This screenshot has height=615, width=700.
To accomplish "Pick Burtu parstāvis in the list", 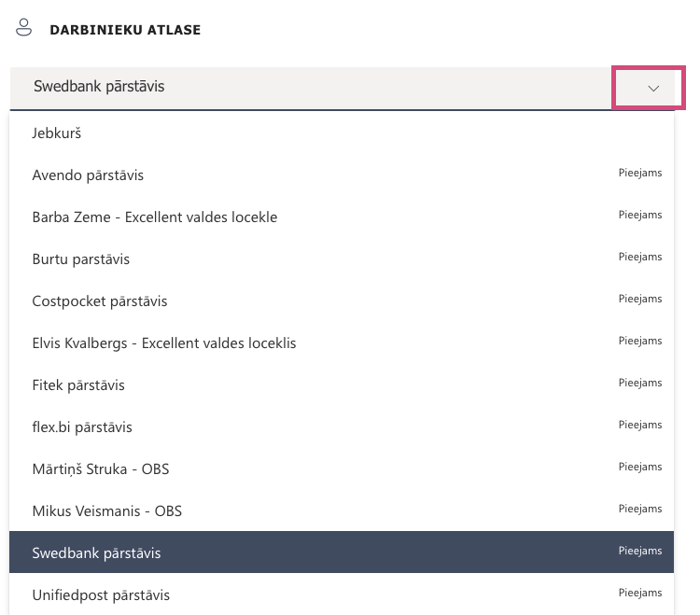I will point(80,259).
